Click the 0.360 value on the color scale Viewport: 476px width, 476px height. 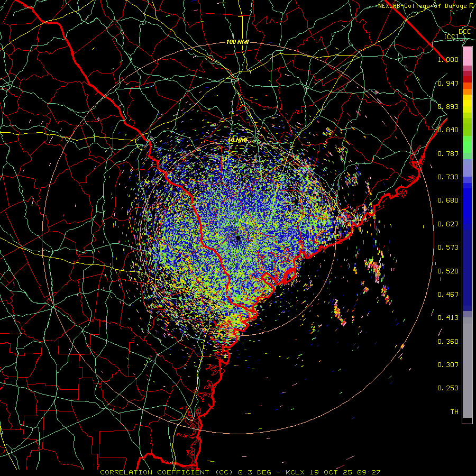448,342
